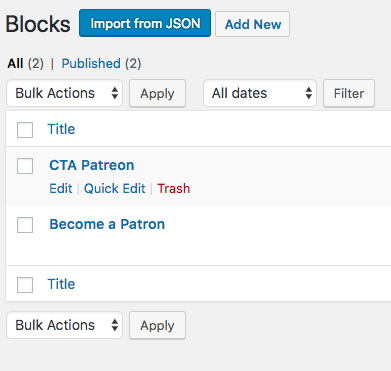The image size is (391, 371).
Task: Check the CTA Patreon row checkbox
Action: coord(25,166)
